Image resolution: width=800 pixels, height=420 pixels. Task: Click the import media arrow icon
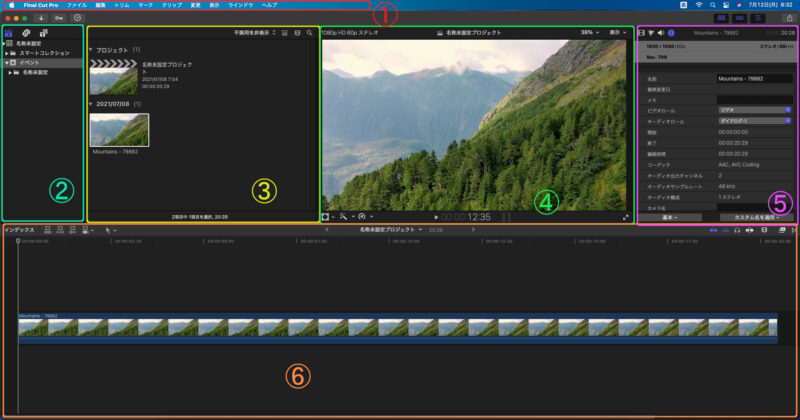point(40,17)
